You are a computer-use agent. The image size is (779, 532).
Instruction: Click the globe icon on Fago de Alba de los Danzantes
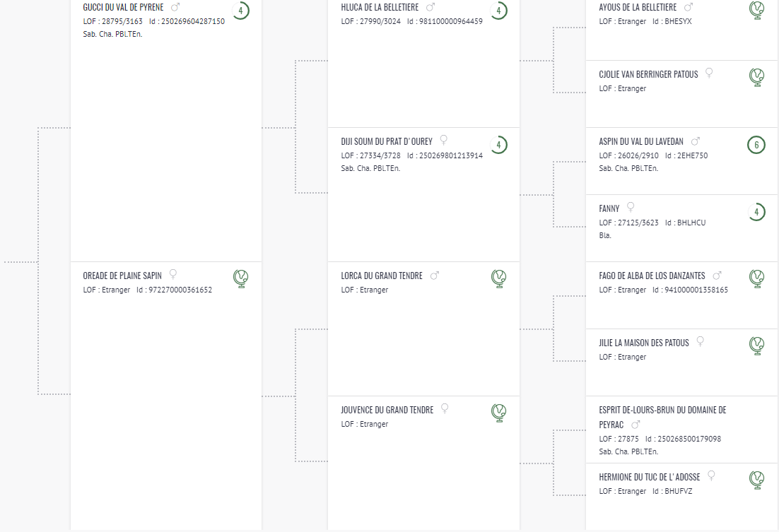pyautogui.click(x=756, y=278)
